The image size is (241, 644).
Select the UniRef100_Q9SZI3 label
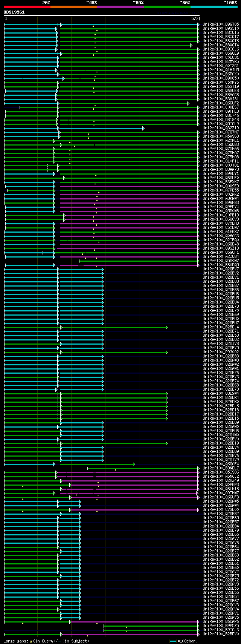221,248
